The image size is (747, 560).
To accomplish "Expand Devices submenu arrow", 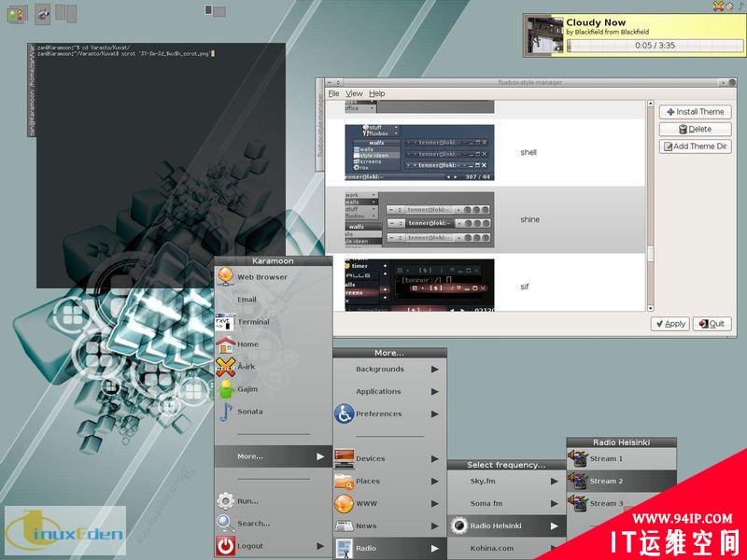I will click(x=434, y=458).
